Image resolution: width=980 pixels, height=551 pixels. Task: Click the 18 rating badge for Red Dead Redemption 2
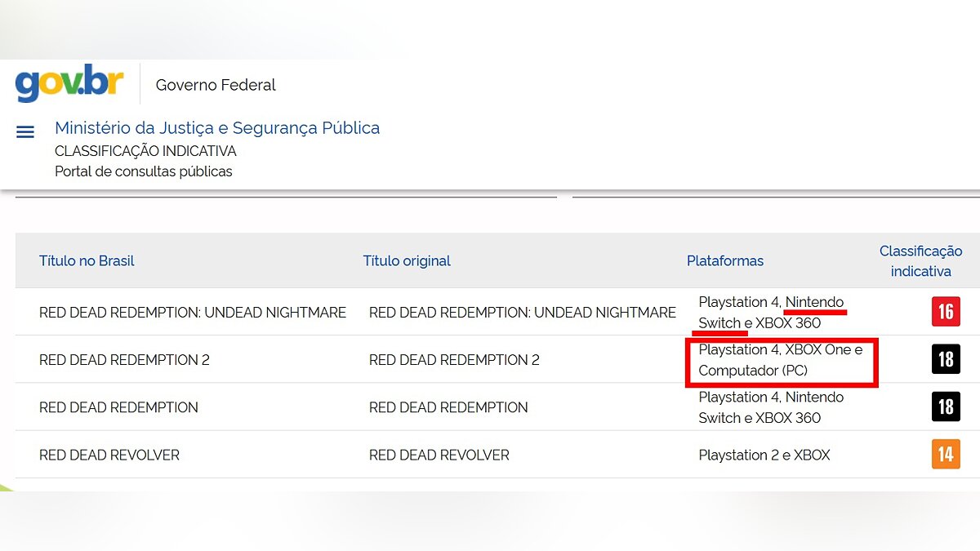946,359
